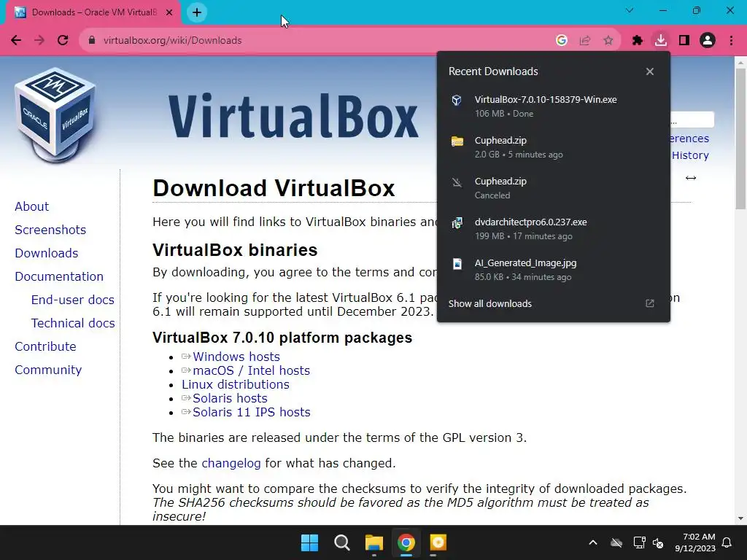Open Technical docs link
Image resolution: width=747 pixels, height=560 pixels.
[x=73, y=323]
